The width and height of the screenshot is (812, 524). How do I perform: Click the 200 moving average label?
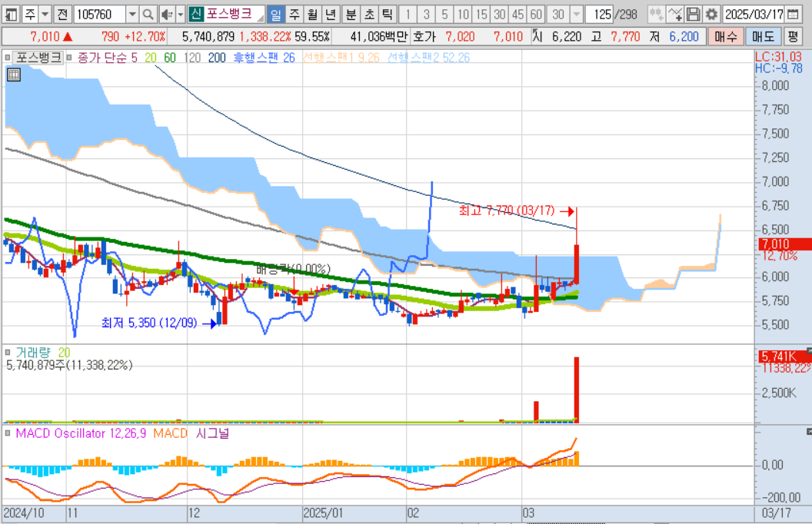217,58
